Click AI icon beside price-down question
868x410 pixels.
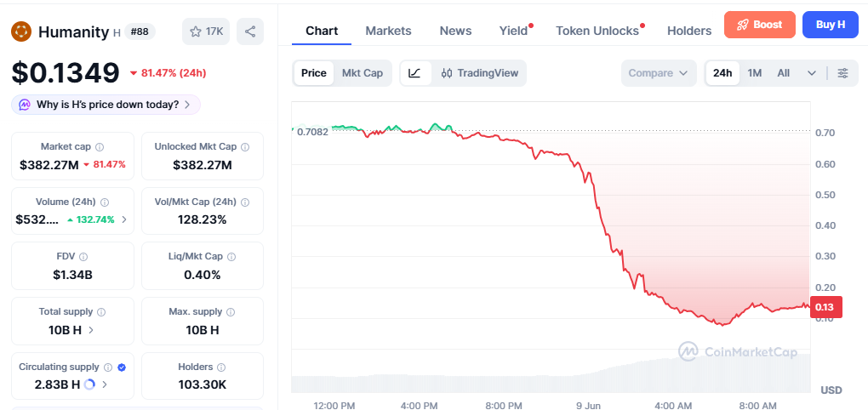(x=25, y=105)
